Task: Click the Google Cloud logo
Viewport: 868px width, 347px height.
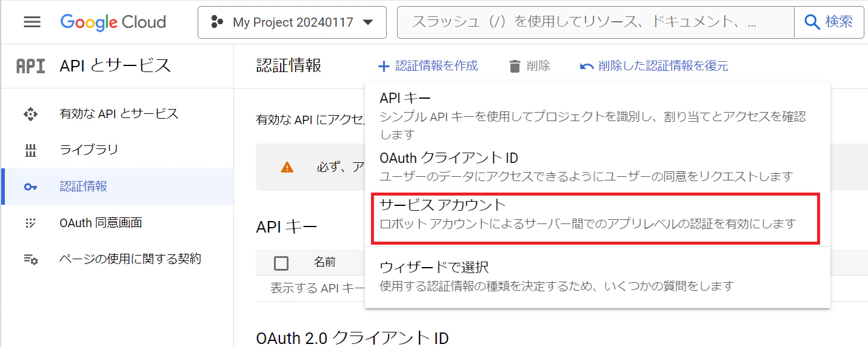Action: coord(113,22)
